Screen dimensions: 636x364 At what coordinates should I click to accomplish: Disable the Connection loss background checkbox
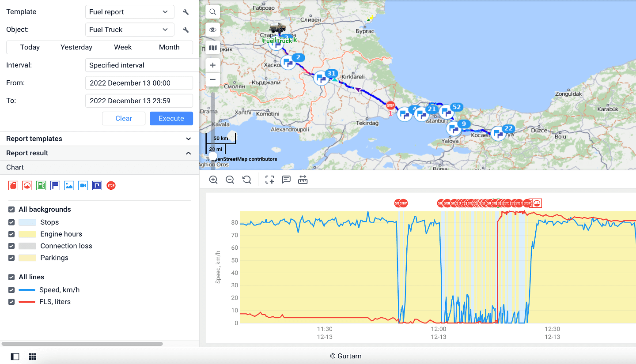click(11, 246)
